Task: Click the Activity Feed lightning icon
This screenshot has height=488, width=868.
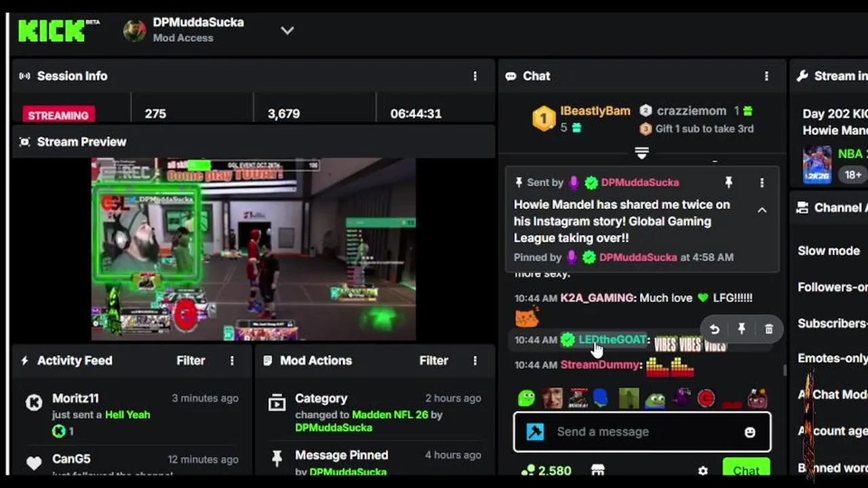Action: tap(25, 361)
